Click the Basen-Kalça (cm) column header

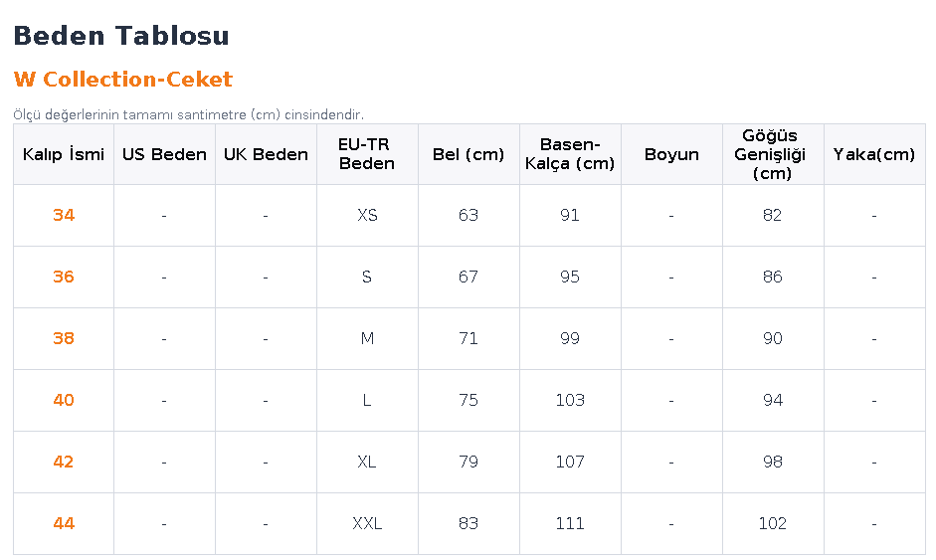pyautogui.click(x=570, y=154)
